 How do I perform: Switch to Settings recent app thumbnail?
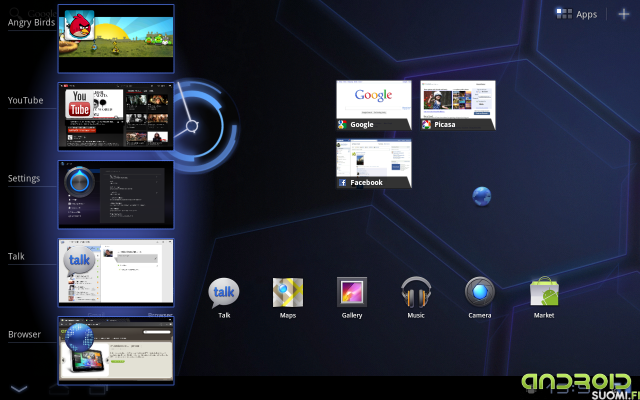[116, 195]
